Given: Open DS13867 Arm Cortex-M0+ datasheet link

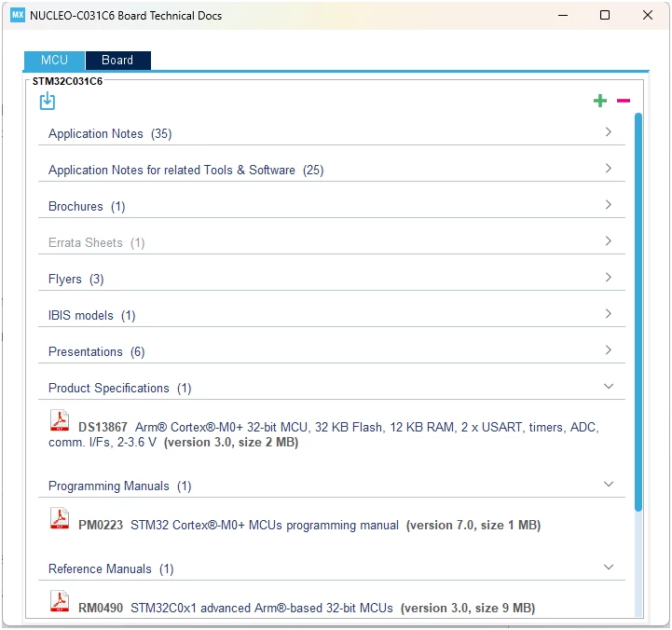Looking at the screenshot, I should click(x=323, y=434).
